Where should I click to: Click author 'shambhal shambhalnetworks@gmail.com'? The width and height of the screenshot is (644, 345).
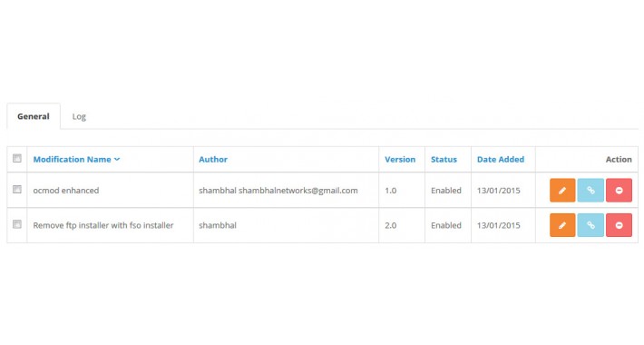coord(278,191)
